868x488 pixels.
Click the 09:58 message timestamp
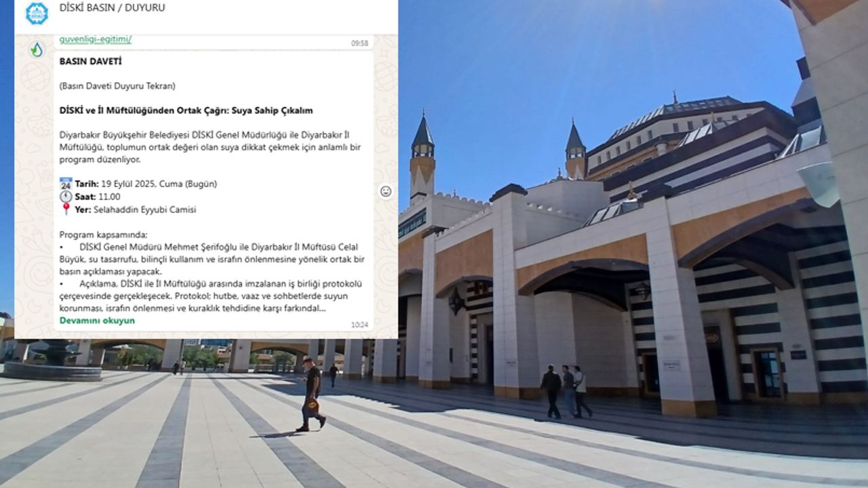coord(359,43)
